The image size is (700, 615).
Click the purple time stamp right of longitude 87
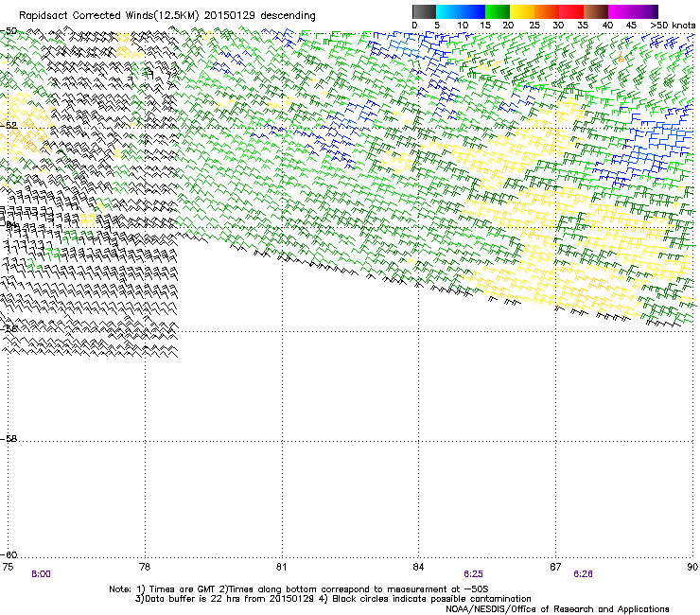coord(583,574)
